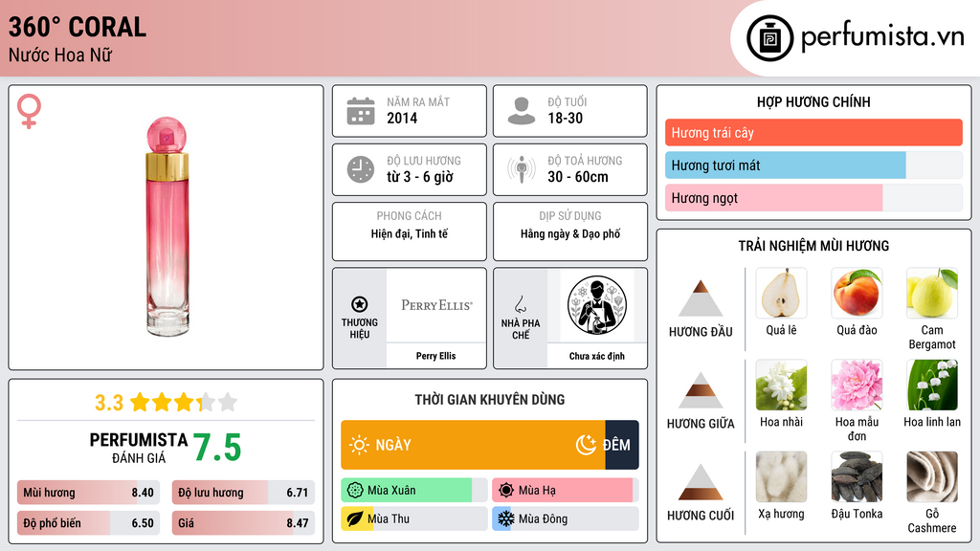Screen dimensions: 980x551
Task: Click the dark Đêm segment of the time bar
Action: (x=622, y=445)
